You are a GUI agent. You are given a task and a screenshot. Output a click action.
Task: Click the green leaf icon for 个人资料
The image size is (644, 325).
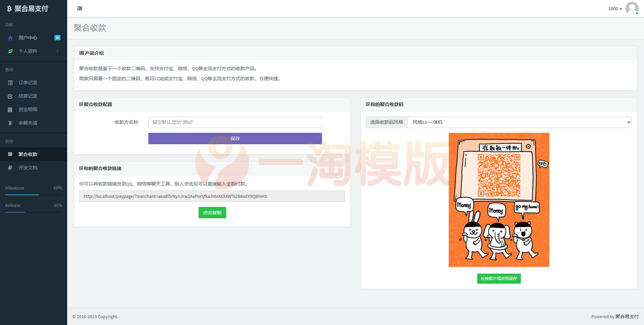pyautogui.click(x=10, y=51)
